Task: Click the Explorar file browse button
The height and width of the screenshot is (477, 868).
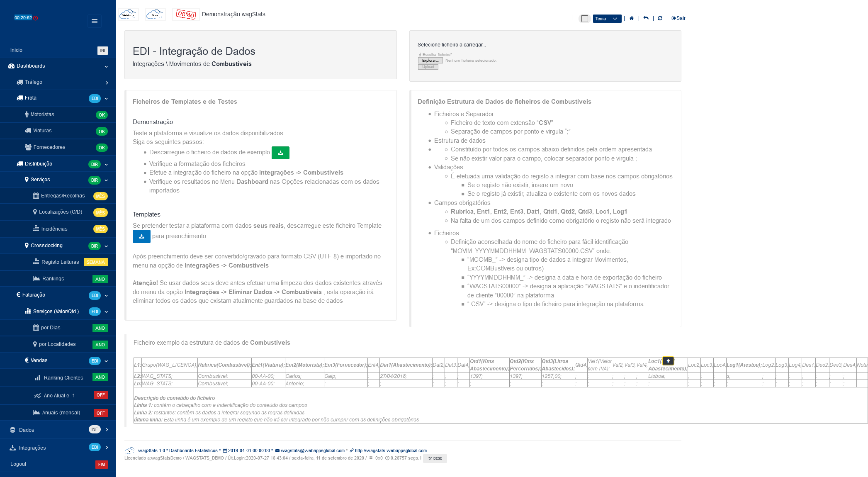Action: click(x=430, y=61)
